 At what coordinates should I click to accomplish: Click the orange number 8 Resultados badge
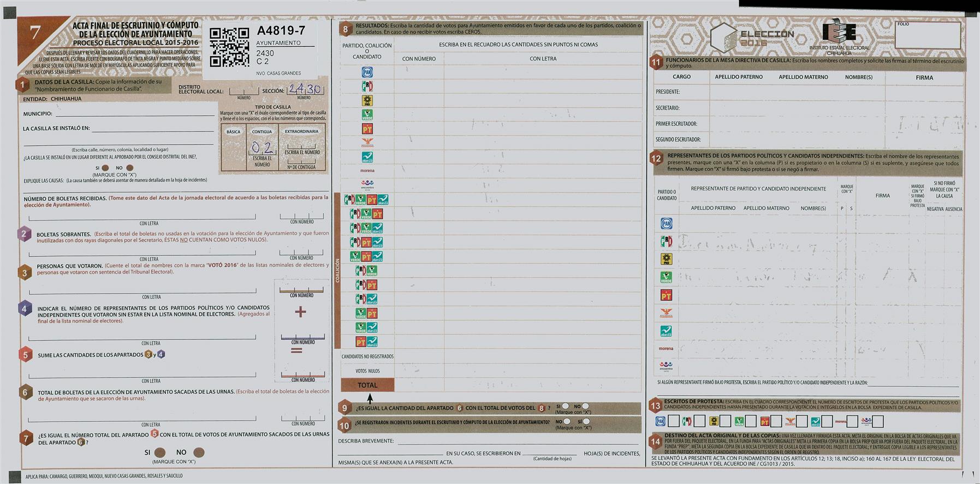point(345,29)
